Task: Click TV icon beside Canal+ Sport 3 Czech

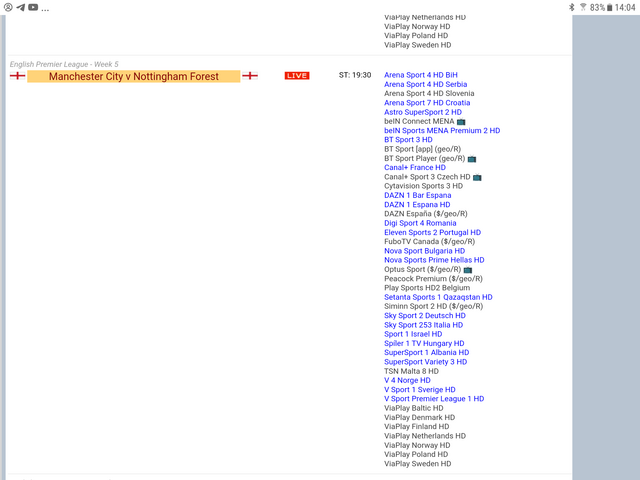Action: (x=477, y=177)
